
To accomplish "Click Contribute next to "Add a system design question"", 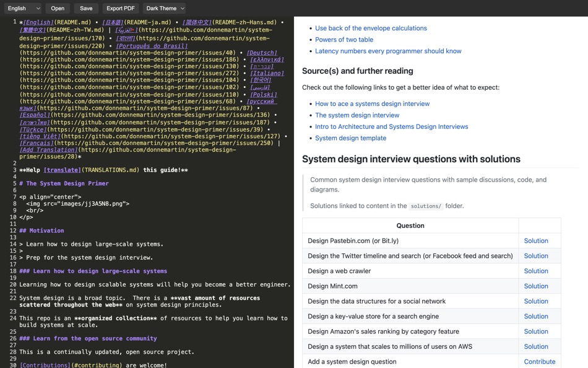I will [x=539, y=361].
